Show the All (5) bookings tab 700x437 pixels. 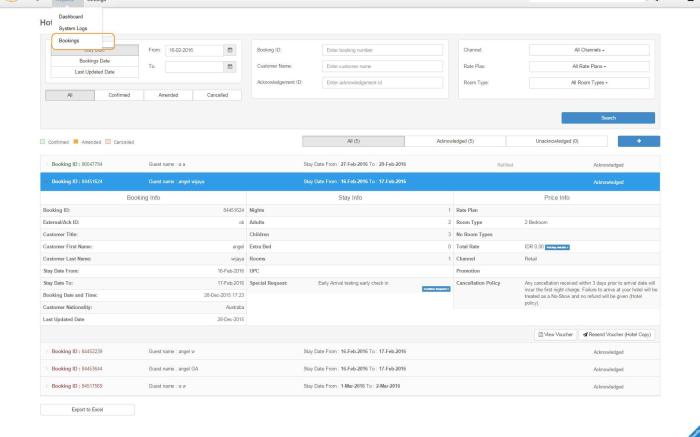point(354,141)
